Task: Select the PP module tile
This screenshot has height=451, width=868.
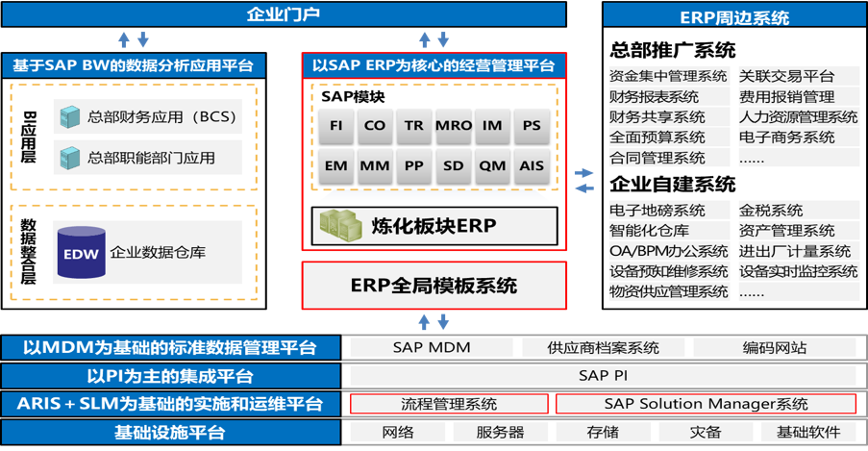Action: click(x=414, y=165)
